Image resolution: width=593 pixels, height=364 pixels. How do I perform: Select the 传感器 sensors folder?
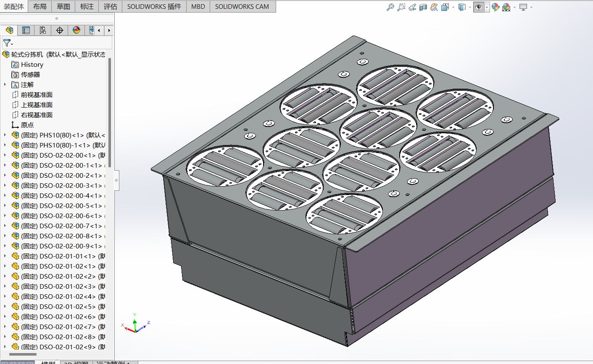tap(26, 74)
